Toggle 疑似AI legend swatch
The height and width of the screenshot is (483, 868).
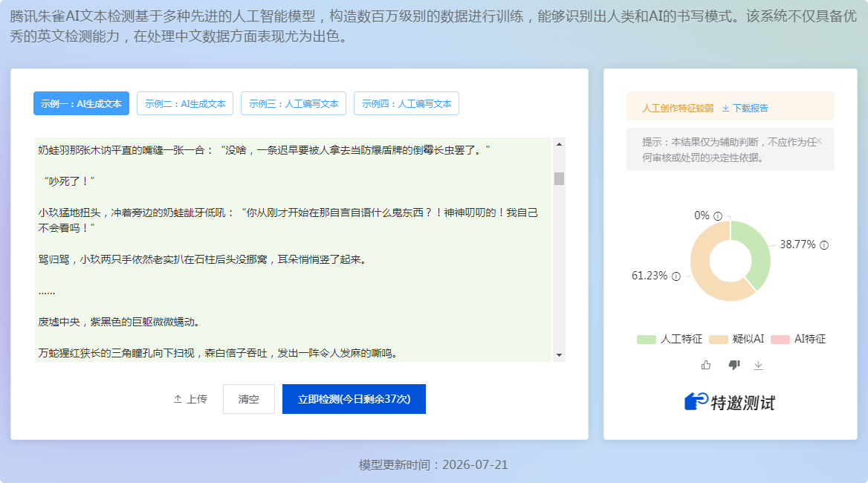(x=718, y=339)
